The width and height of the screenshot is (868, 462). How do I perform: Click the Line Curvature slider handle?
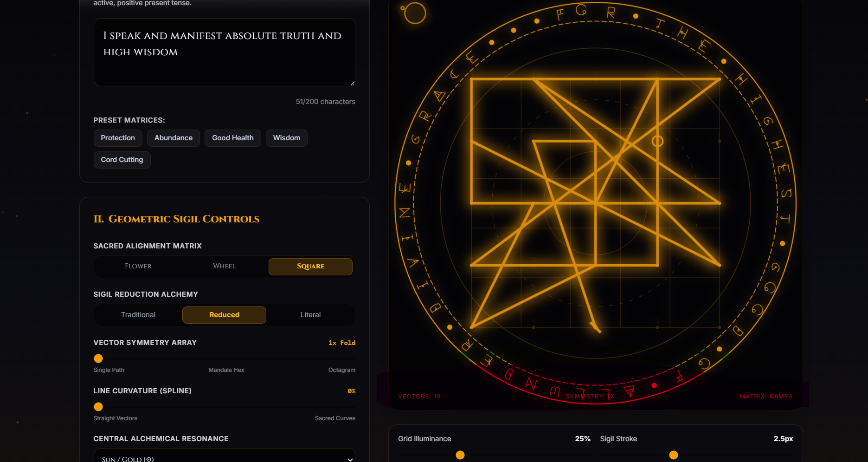[98, 407]
